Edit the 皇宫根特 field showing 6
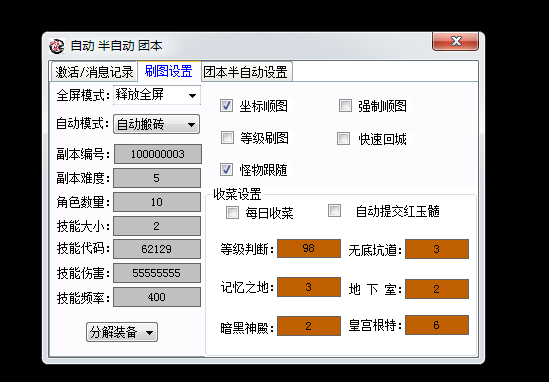The image size is (549, 382). [x=437, y=325]
